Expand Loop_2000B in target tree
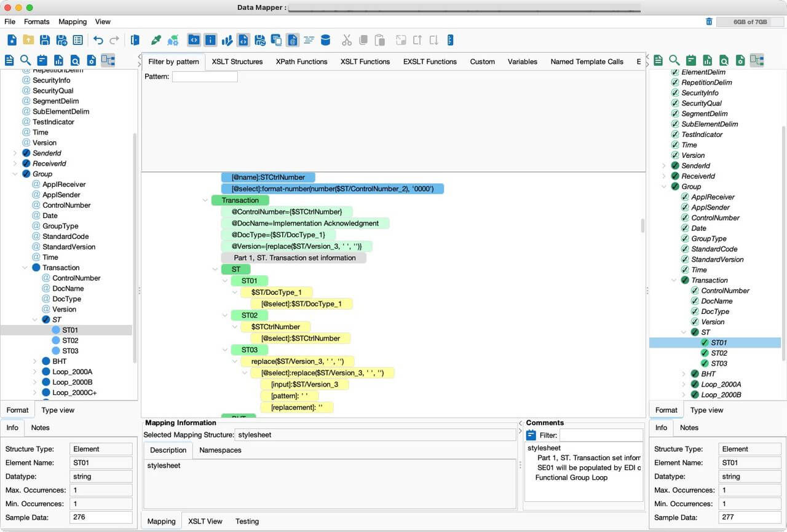Viewport: 787px width, 532px height. (x=683, y=394)
